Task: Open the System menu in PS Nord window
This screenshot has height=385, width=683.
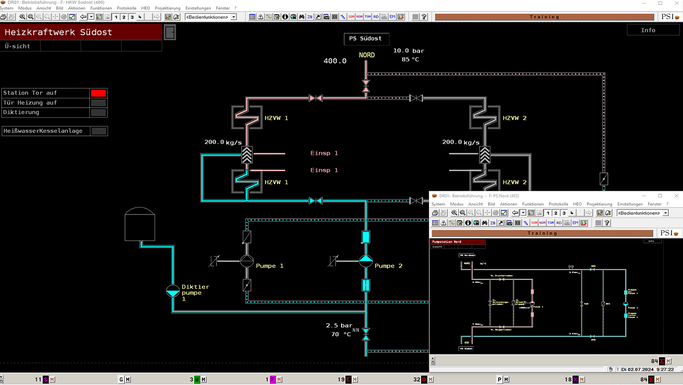Action: tap(438, 204)
